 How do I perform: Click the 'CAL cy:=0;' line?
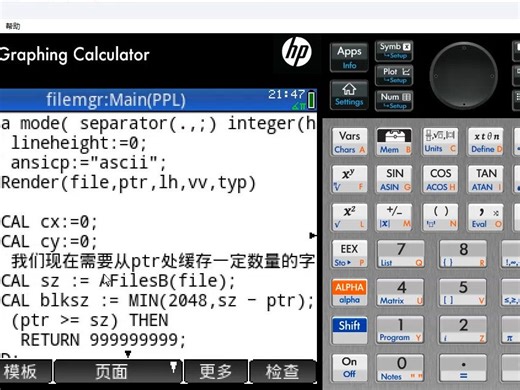(x=49, y=242)
